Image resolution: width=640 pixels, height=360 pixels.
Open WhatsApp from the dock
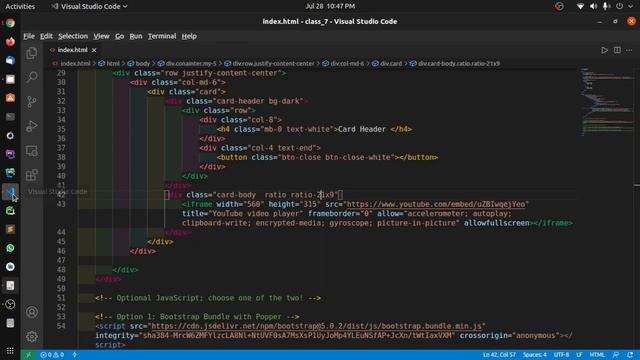point(10,248)
